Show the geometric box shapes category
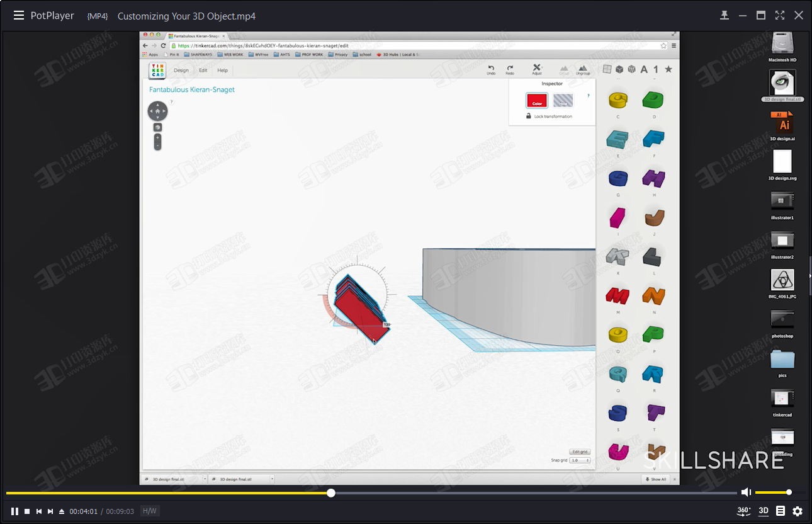 click(619, 69)
